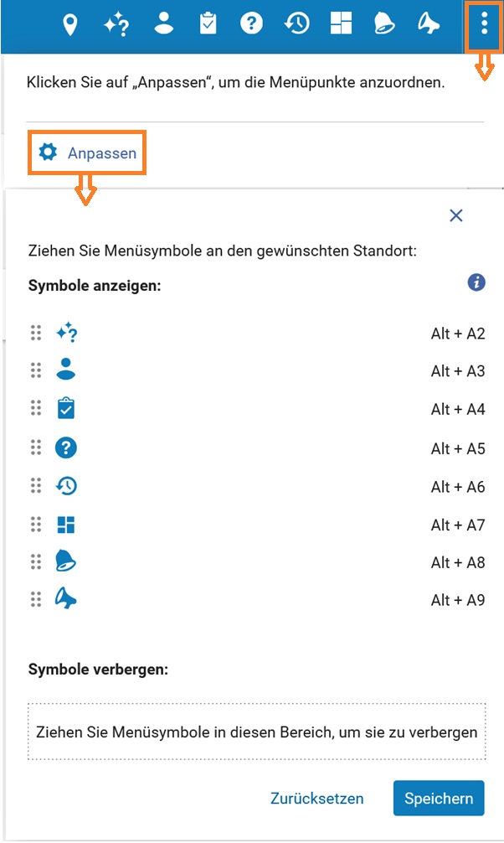504x843 pixels.
Task: Click the drag handle of the bell row
Action: [36, 561]
